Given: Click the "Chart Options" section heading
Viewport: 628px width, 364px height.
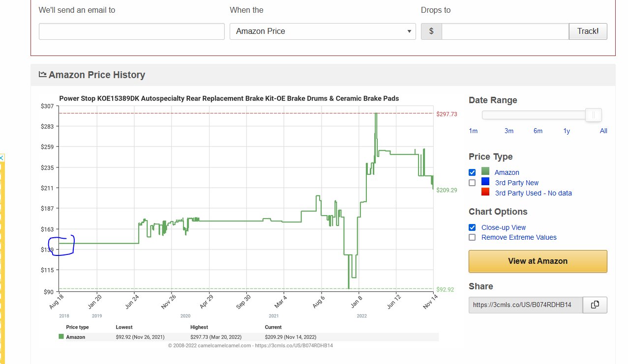Looking at the screenshot, I should tap(498, 212).
